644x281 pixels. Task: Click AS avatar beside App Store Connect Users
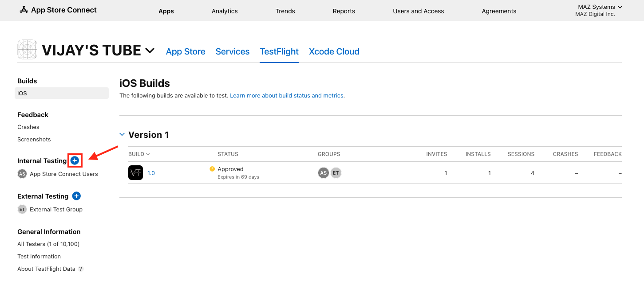22,174
